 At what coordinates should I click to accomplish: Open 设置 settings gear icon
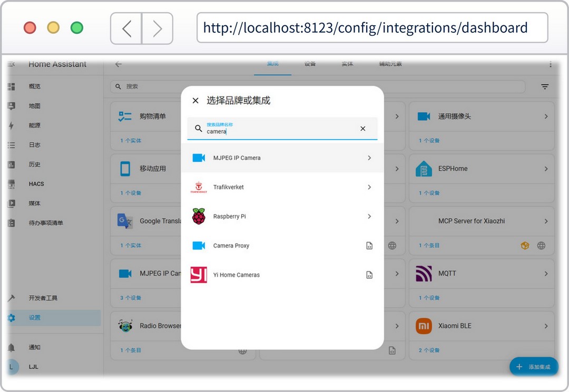tap(11, 318)
